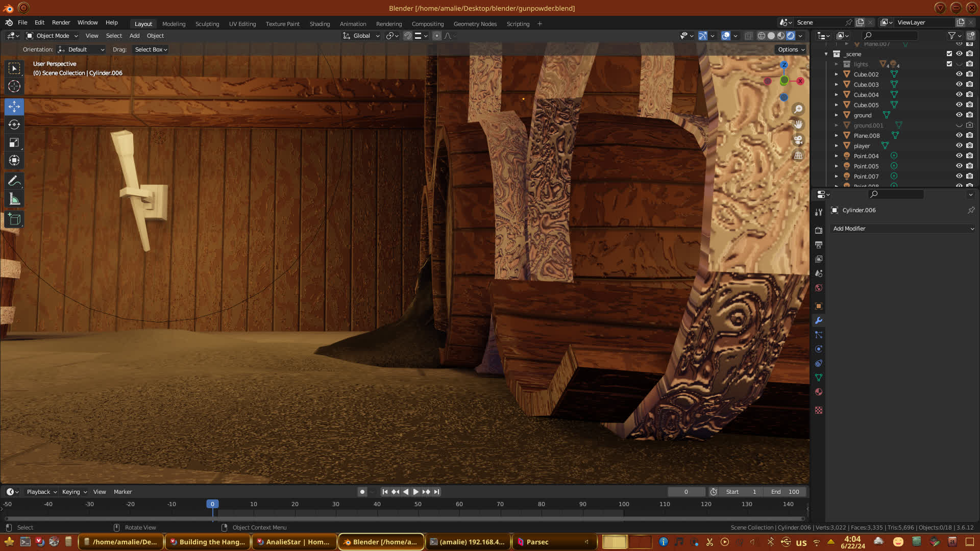Toggle camera view in viewport
Viewport: 980px width, 551px height.
tap(798, 140)
